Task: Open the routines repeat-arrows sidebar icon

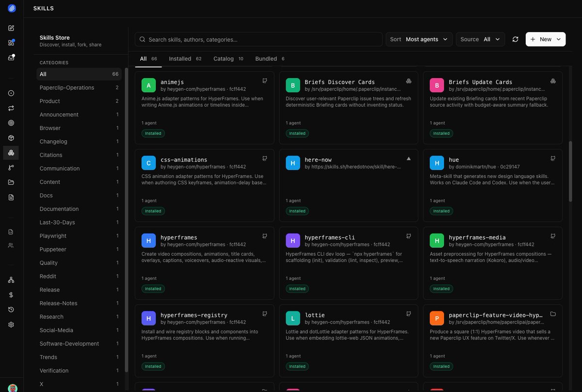Action: [x=11, y=108]
